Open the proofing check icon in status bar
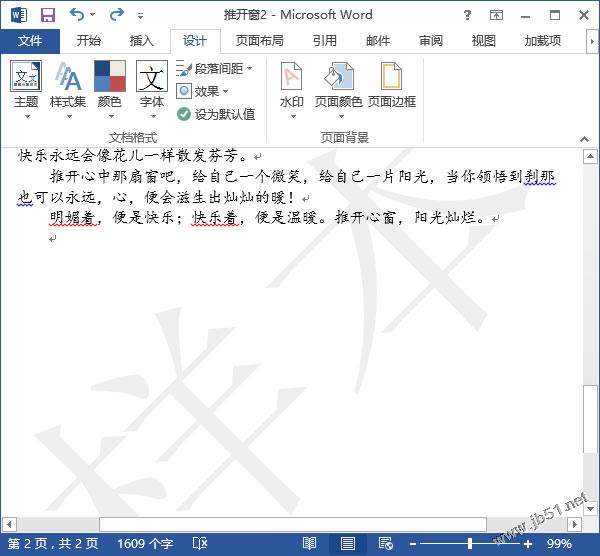The width and height of the screenshot is (600, 556). 199,543
